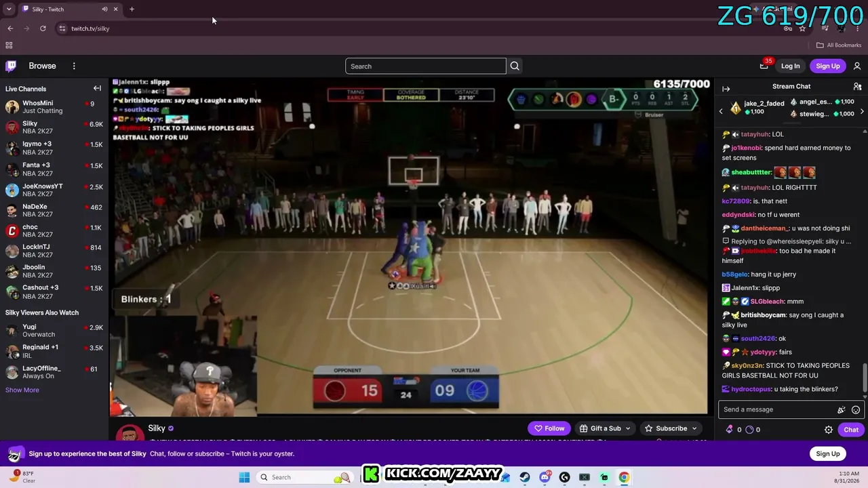
Task: Open Yugi's Overwatch stream
Action: point(54,331)
